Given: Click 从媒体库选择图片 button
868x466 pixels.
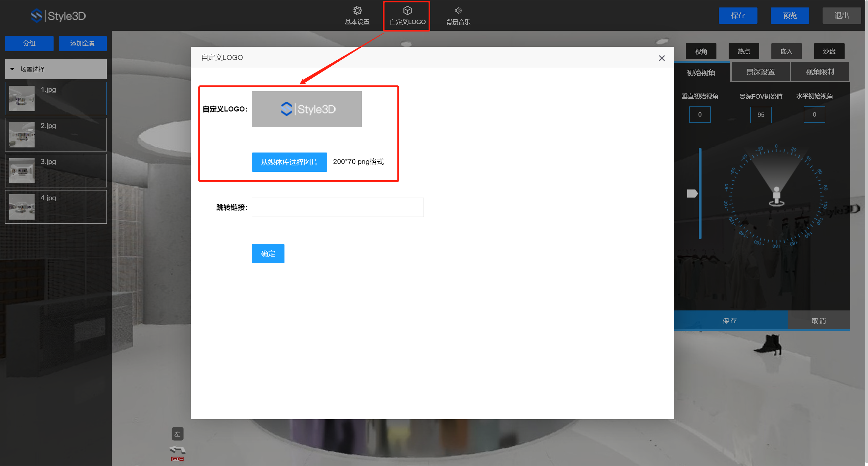Looking at the screenshot, I should [289, 162].
